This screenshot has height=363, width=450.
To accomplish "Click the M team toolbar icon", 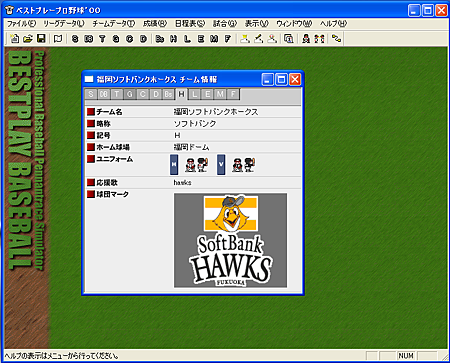I will click(214, 39).
